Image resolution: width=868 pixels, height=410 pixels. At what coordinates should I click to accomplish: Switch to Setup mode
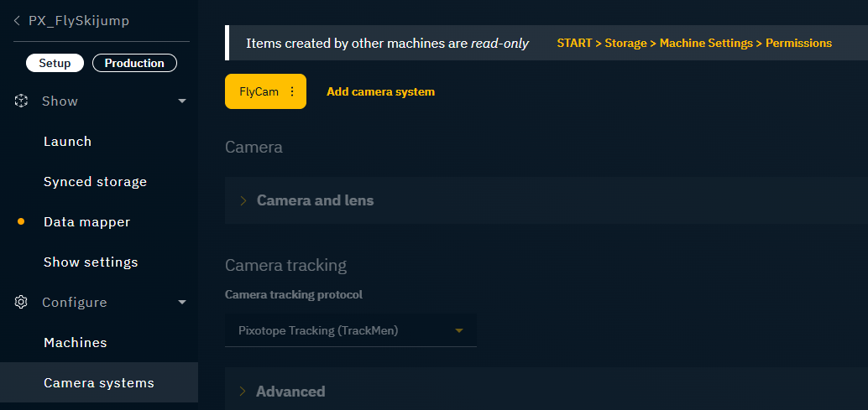55,63
